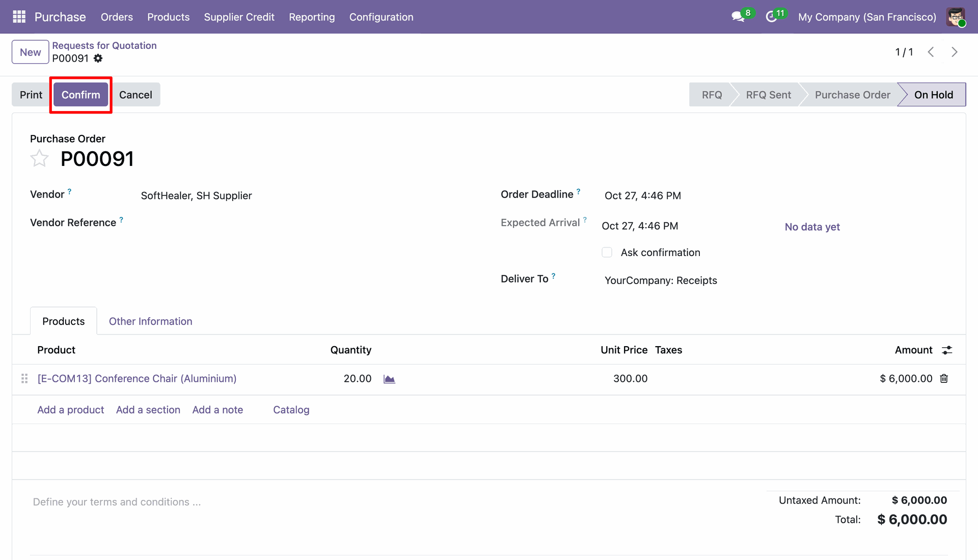Sort by Product column header
Image resolution: width=978 pixels, height=560 pixels.
click(56, 350)
